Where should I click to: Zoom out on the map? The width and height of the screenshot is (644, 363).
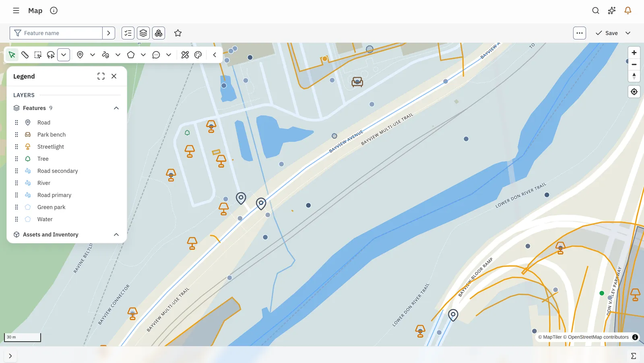point(634,64)
